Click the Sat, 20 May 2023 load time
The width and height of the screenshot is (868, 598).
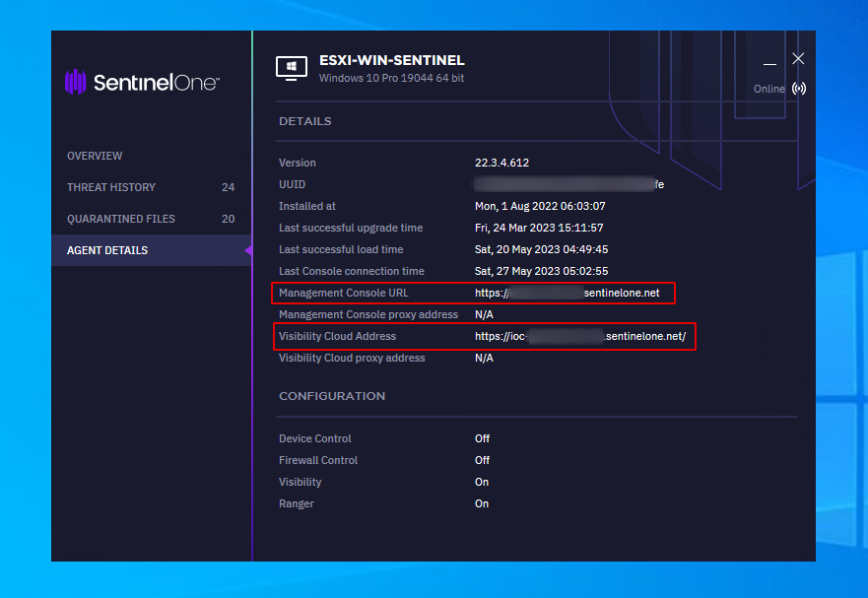click(x=542, y=249)
